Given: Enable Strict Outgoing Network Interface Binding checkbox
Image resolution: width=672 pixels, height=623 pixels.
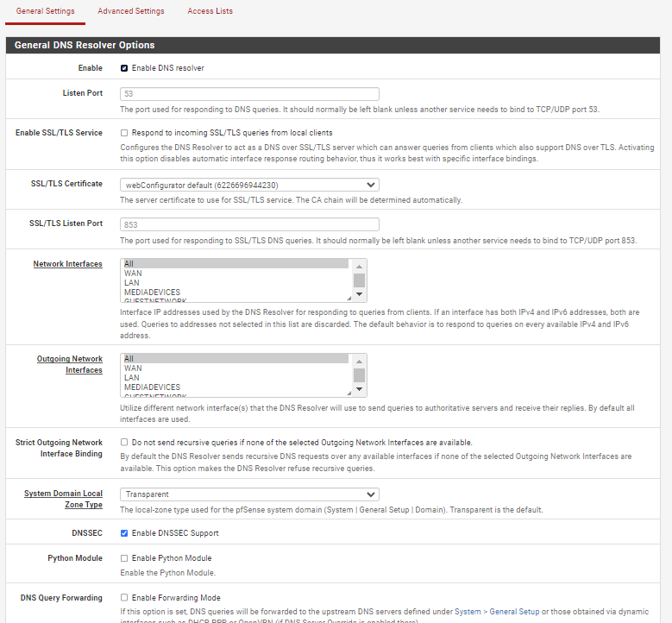Looking at the screenshot, I should click(x=124, y=442).
